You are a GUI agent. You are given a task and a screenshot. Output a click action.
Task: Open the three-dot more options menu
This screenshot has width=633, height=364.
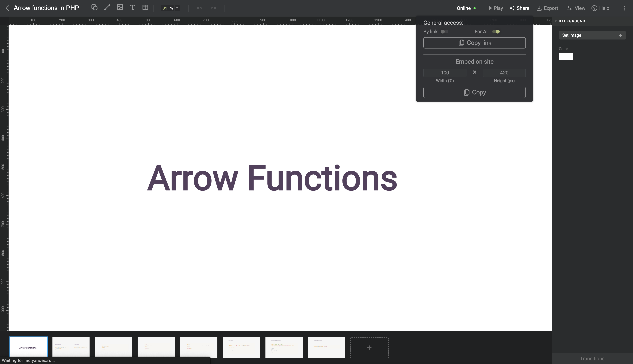tap(625, 8)
